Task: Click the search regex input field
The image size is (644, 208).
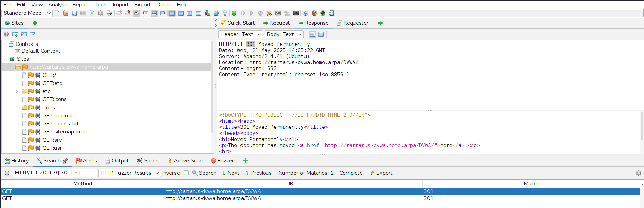Action: pyautogui.click(x=55, y=173)
